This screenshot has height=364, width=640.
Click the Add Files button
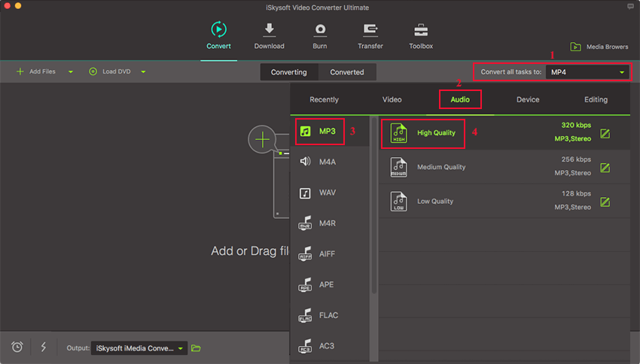(x=36, y=72)
